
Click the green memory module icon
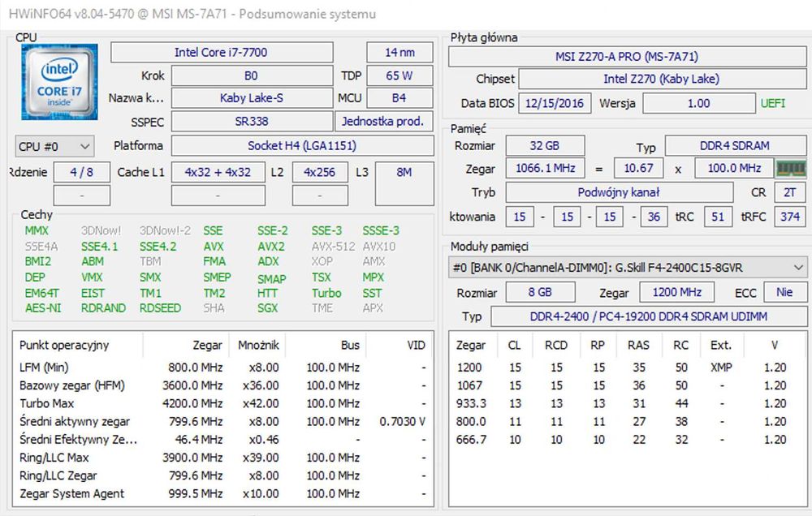pos(790,168)
